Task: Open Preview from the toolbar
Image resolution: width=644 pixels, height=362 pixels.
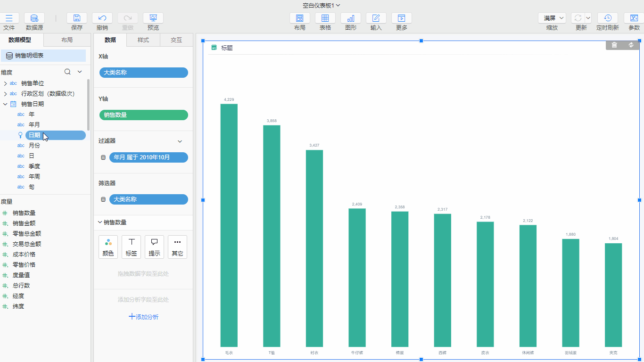Action: pyautogui.click(x=153, y=18)
